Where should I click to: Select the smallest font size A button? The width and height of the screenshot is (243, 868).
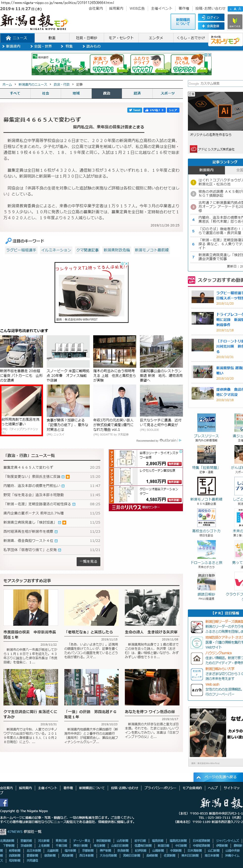[231, 9]
